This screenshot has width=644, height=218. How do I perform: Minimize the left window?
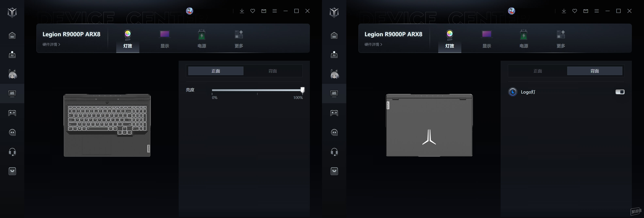point(286,11)
